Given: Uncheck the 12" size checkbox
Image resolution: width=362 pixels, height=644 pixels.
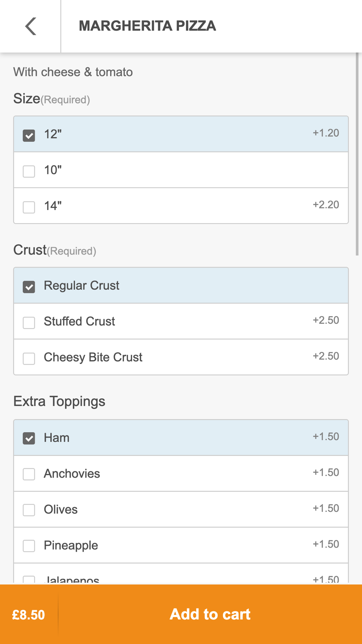Looking at the screenshot, I should [29, 135].
